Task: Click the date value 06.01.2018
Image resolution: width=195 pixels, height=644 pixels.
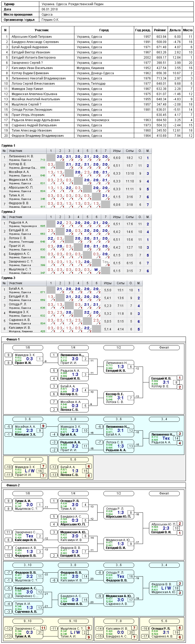Action: [50, 9]
